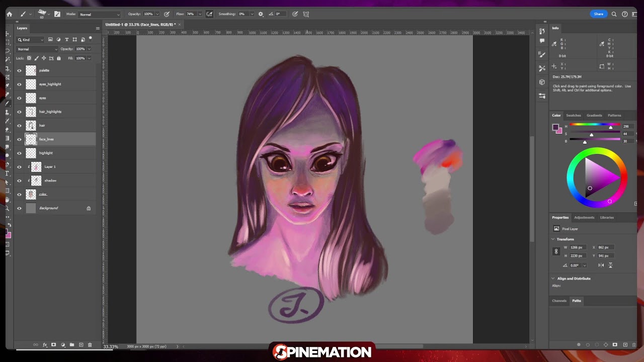Open the layer filter Kind dropdown
The height and width of the screenshot is (362, 644).
[x=31, y=40]
